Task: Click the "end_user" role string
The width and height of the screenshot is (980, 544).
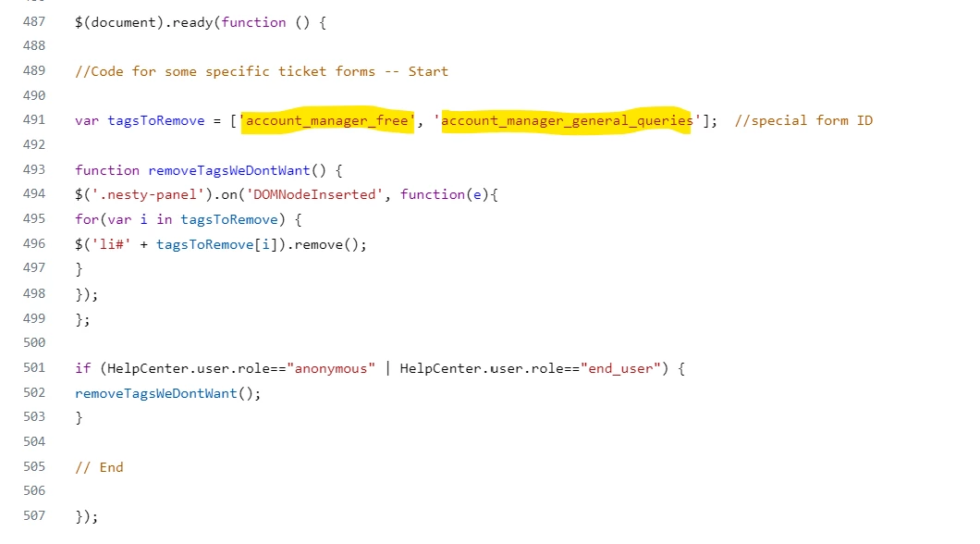Action: [620, 369]
